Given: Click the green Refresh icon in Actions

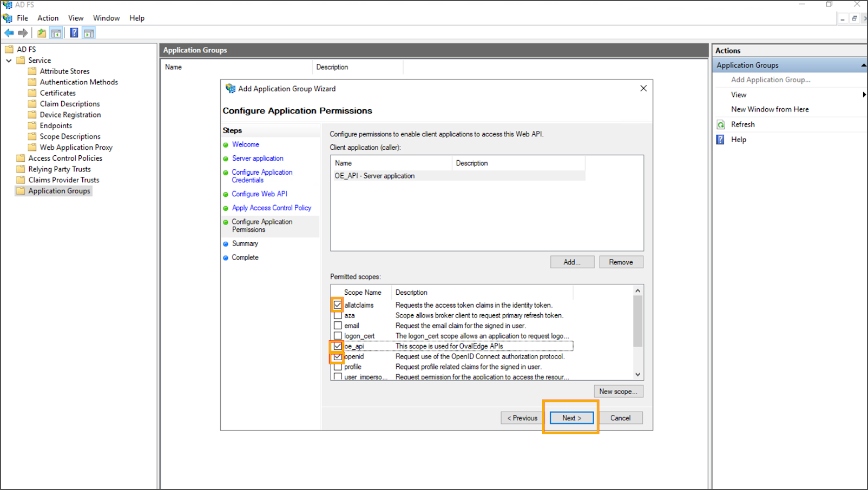Looking at the screenshot, I should click(x=721, y=124).
